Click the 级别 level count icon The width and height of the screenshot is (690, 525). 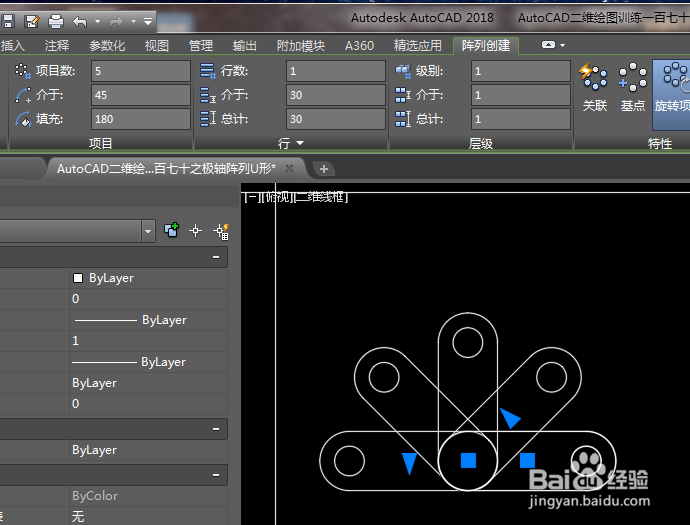pos(403,70)
